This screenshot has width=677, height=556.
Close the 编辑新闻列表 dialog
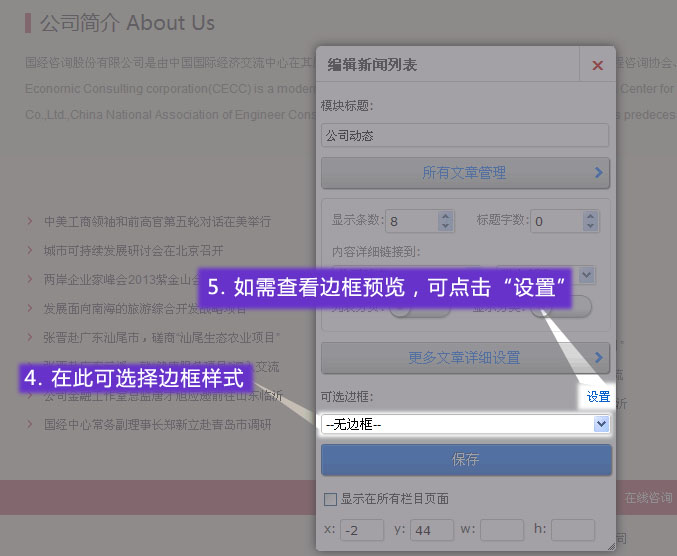coord(597,65)
